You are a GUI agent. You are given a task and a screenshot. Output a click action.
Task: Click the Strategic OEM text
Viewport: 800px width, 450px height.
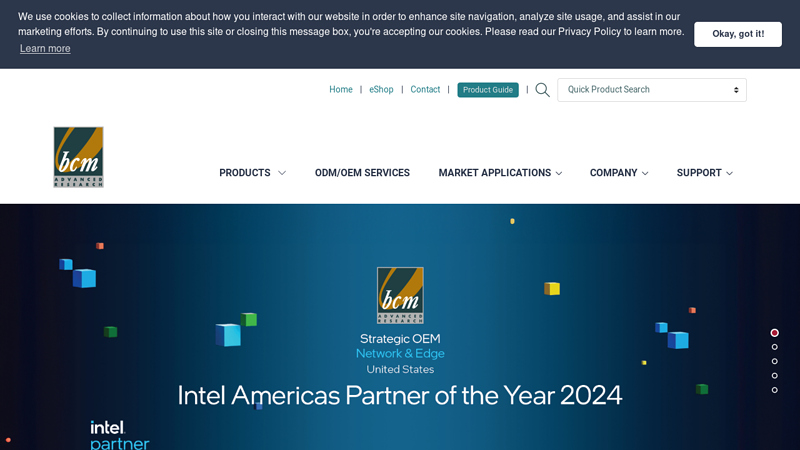[x=400, y=339]
